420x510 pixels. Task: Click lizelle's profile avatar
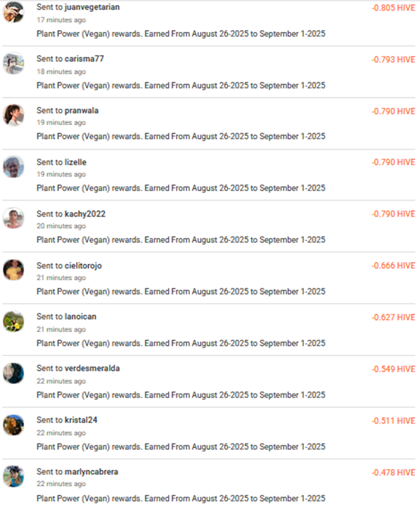pyautogui.click(x=13, y=167)
